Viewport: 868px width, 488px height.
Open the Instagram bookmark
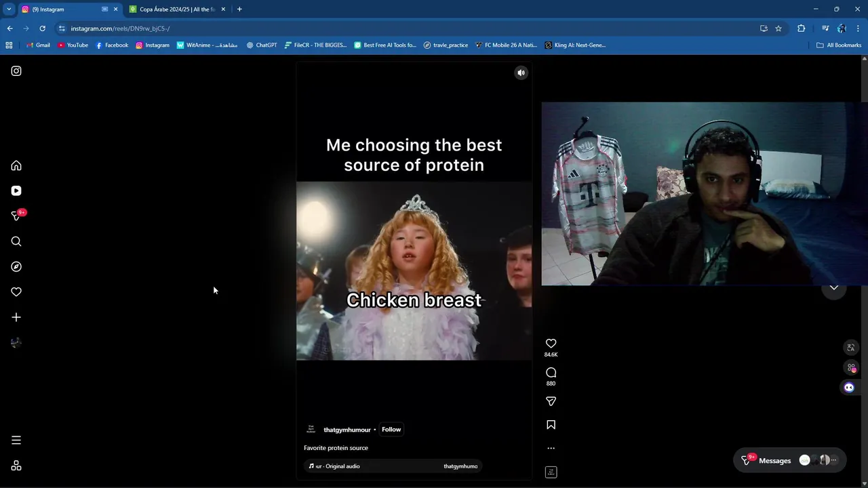(x=153, y=45)
